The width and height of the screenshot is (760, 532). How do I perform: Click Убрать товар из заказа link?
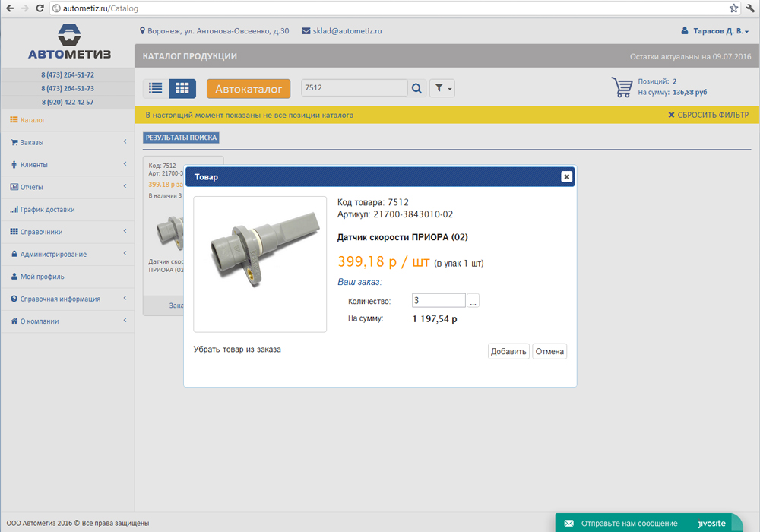[x=237, y=350]
